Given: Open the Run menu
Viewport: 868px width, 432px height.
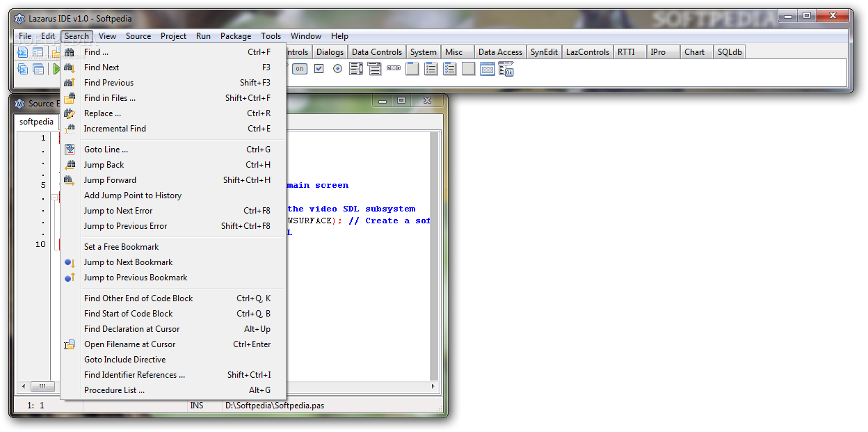Looking at the screenshot, I should pyautogui.click(x=203, y=36).
